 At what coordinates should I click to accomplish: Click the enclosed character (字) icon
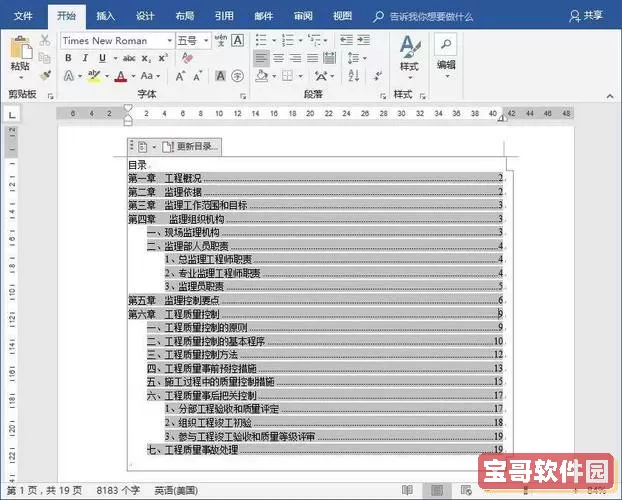(x=238, y=76)
